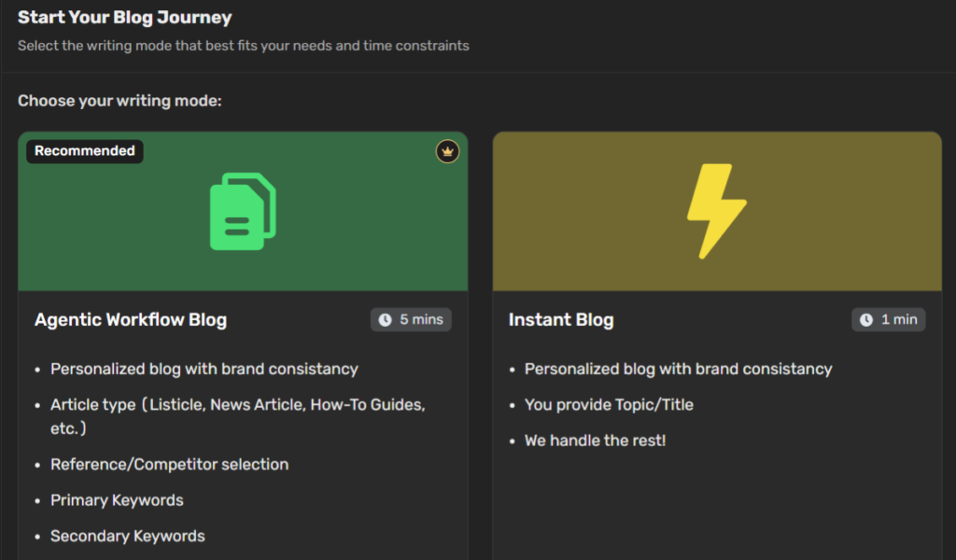Click the Reference/Competitor selection bullet
Image resolution: width=956 pixels, height=560 pixels.
[x=169, y=464]
